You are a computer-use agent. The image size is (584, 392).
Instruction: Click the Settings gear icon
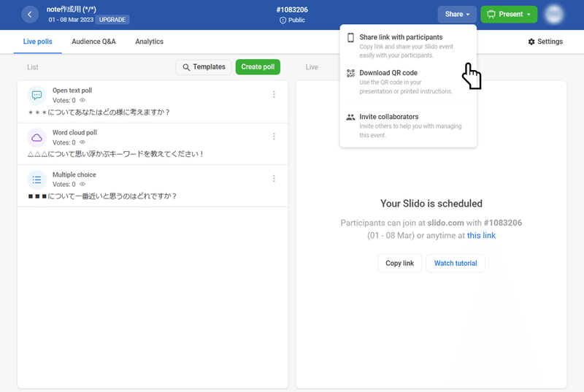pos(531,42)
